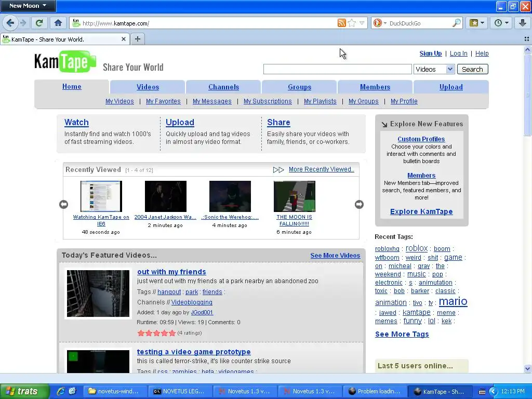Click the page scrollbar up arrow
Image resolution: width=532 pixels, height=399 pixels.
[527, 49]
